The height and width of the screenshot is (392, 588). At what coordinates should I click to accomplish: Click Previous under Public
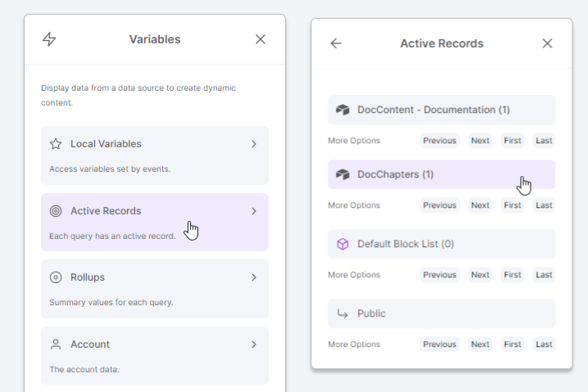(440, 345)
